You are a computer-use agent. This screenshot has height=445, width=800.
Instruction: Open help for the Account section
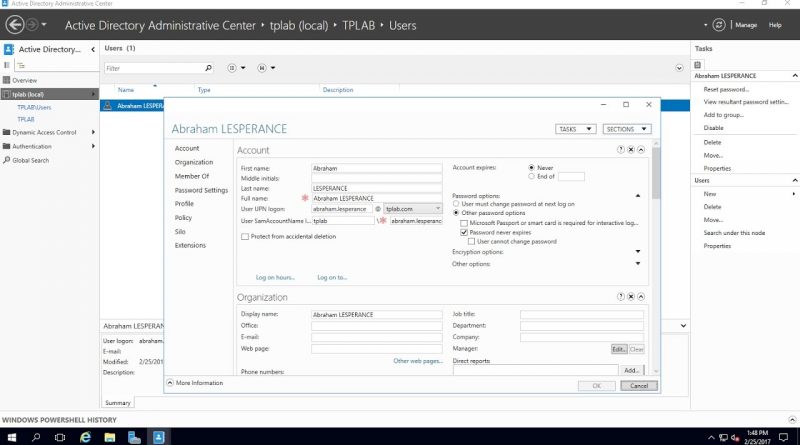620,150
